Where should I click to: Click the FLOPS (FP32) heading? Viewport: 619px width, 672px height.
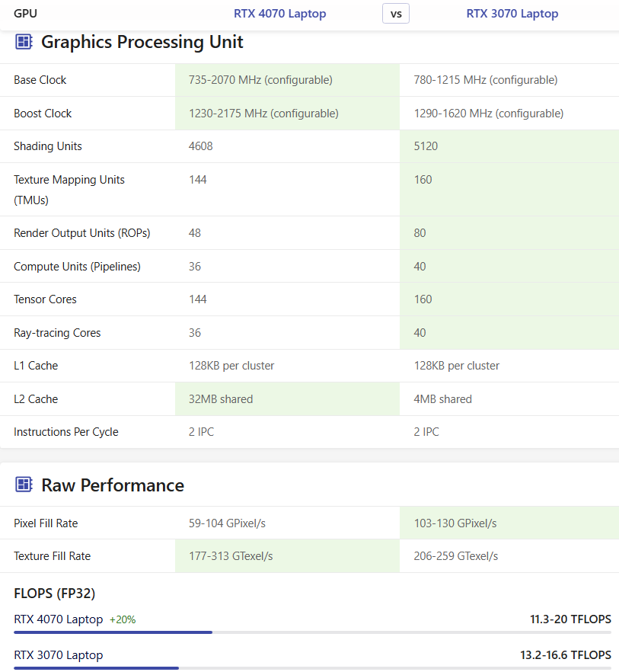coord(54,594)
